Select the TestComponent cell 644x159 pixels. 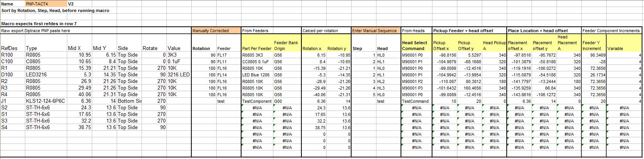click(x=257, y=101)
